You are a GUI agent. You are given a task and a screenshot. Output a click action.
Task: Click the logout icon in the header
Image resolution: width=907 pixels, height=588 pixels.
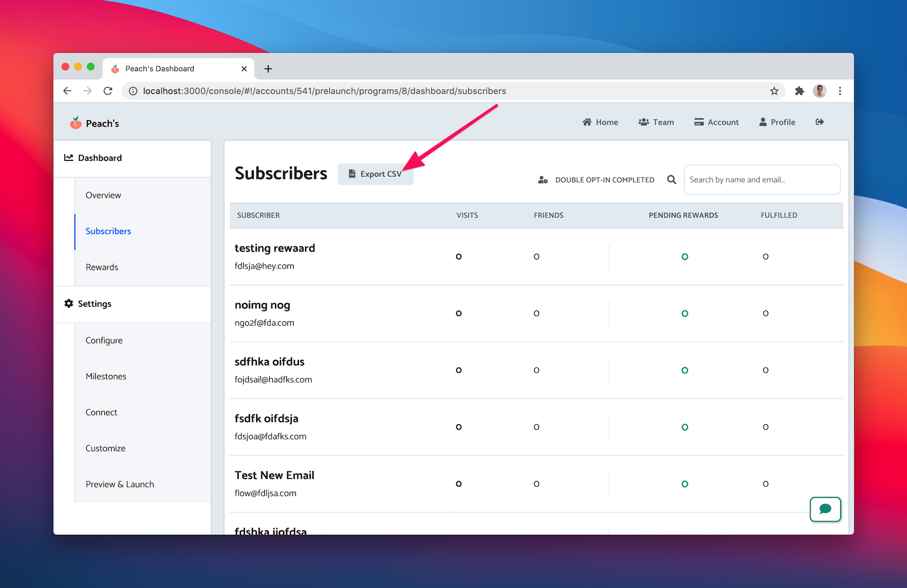820,122
